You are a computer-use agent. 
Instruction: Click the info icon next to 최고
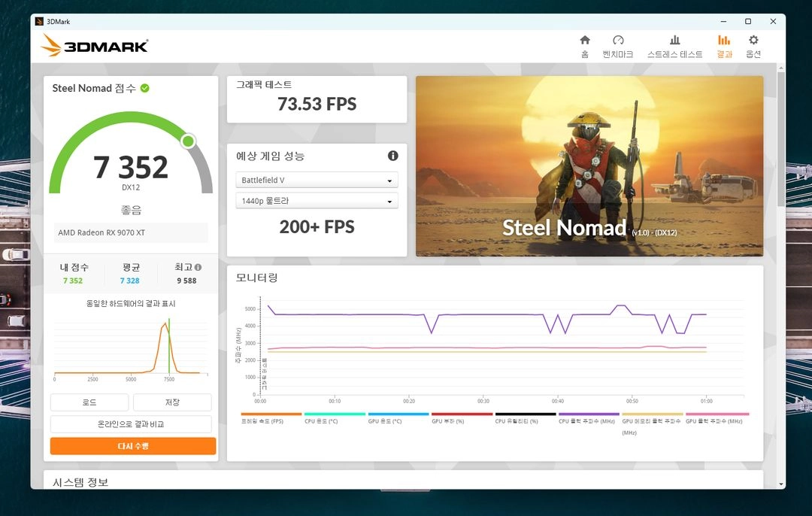pyautogui.click(x=198, y=267)
